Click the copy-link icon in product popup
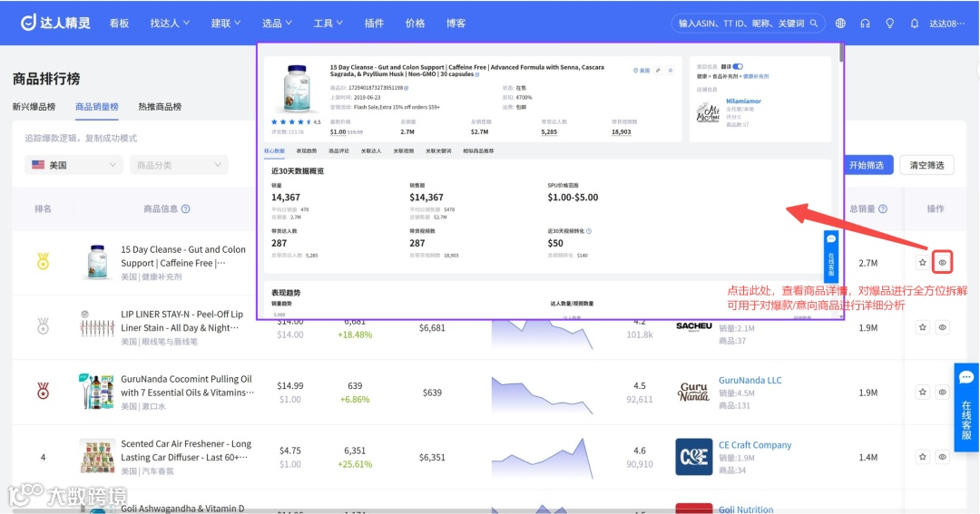The width and height of the screenshot is (980, 514). [658, 71]
